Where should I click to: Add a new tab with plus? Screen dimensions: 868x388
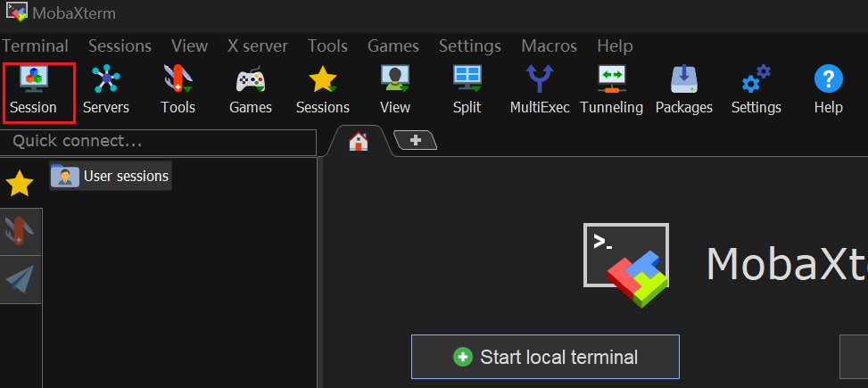(415, 141)
